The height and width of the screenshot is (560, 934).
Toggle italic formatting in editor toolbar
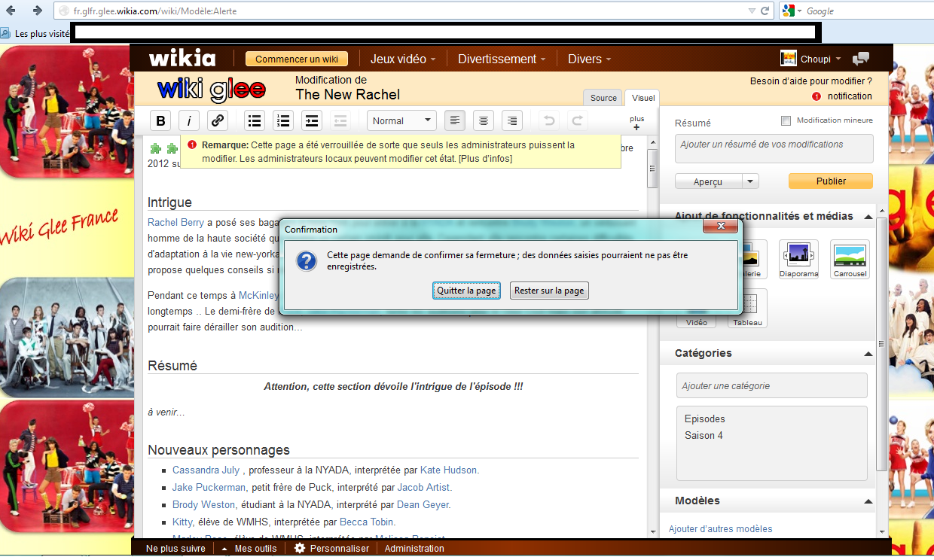point(189,120)
